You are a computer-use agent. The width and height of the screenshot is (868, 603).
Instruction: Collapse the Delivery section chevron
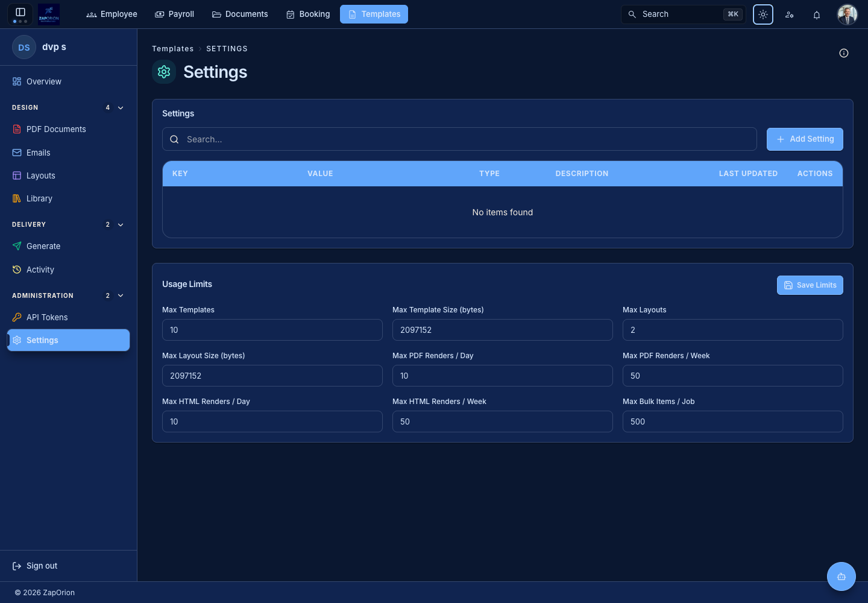click(121, 225)
